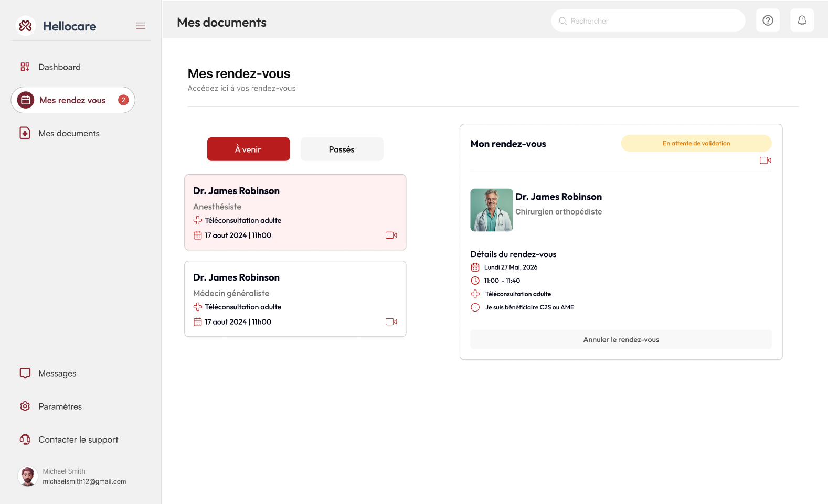Viewport: 828px width, 504px height.
Task: Open Messages chat icon in sidebar
Action: pyautogui.click(x=25, y=373)
